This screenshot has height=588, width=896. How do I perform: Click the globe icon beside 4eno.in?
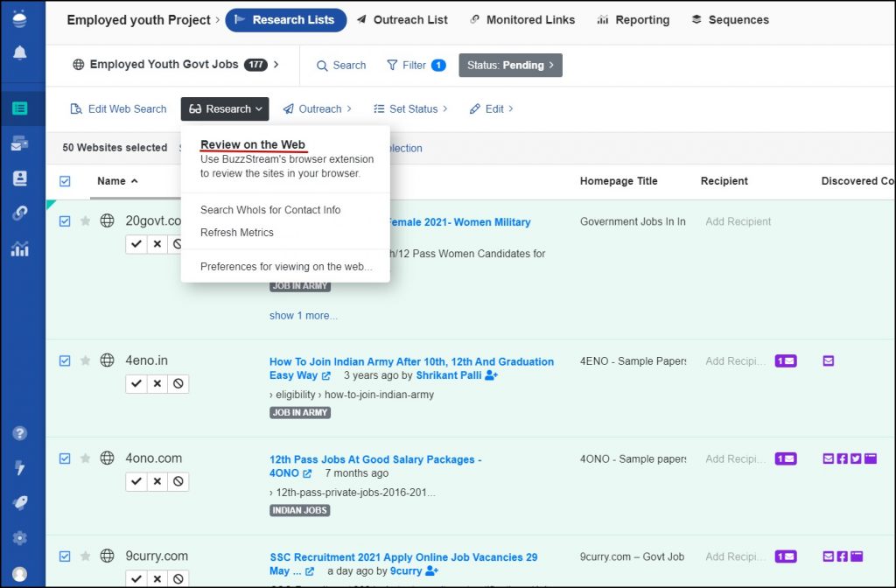[x=107, y=360]
